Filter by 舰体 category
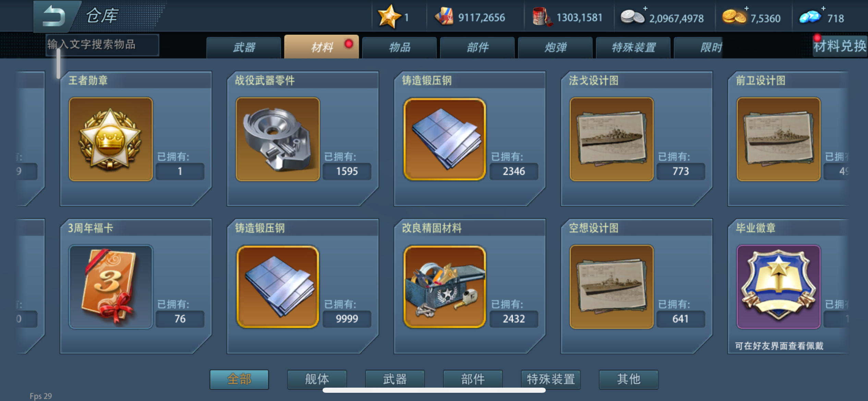 point(317,379)
